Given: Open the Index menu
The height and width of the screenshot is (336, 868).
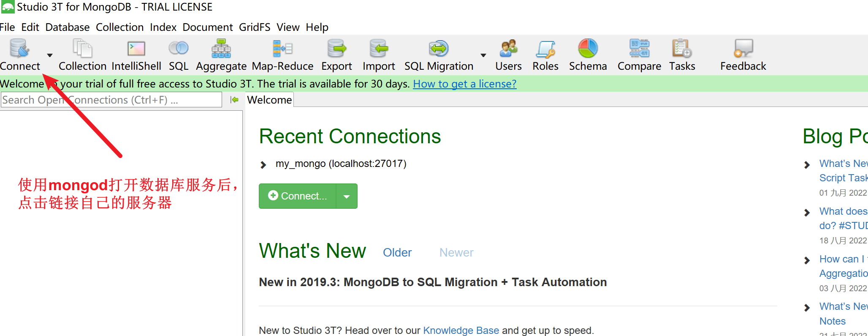Looking at the screenshot, I should coord(163,27).
